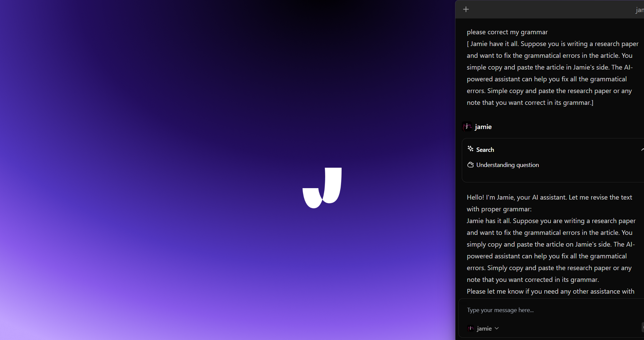Viewport: 644px width, 340px height.
Task: Click the line beginning "[ Jamie have it all."
Action: (553, 44)
